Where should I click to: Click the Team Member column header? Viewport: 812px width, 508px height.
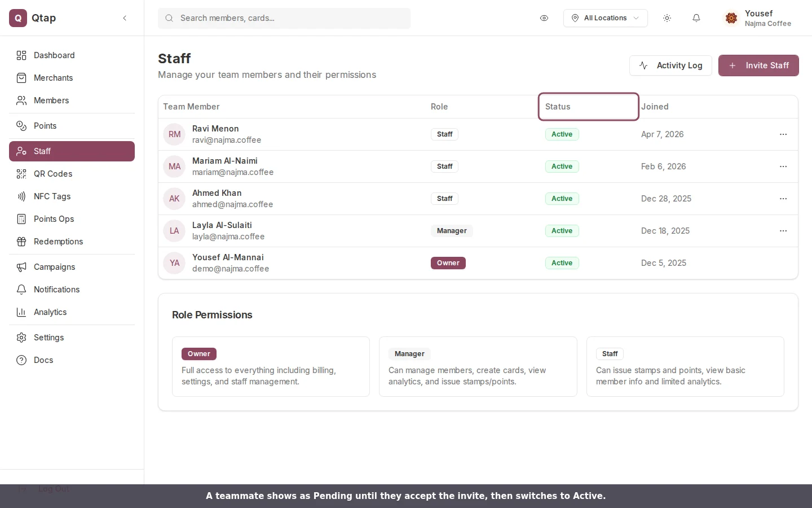point(191,107)
